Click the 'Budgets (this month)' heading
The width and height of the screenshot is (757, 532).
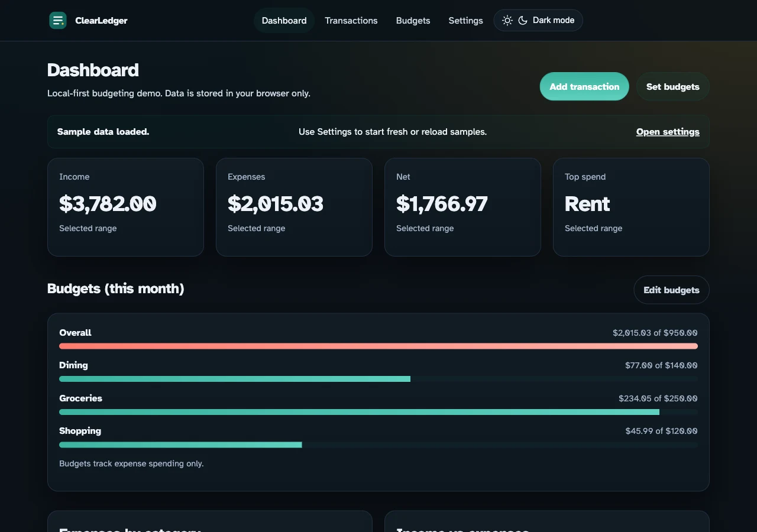pos(116,288)
